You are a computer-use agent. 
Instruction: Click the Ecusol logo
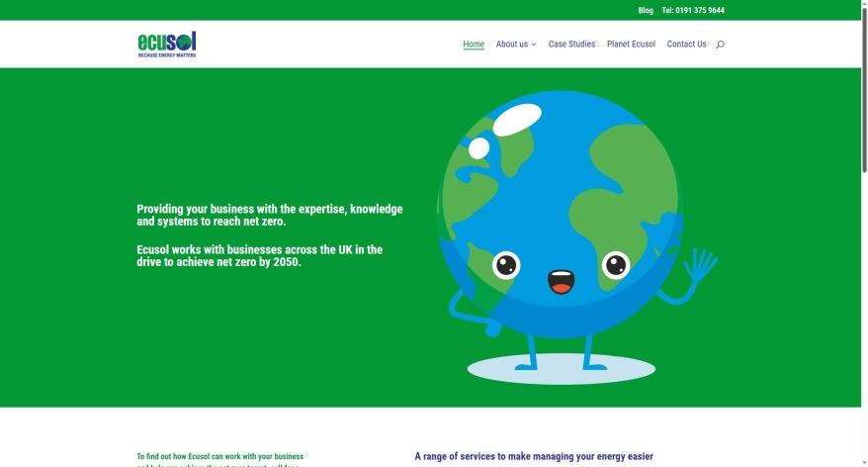tap(167, 45)
